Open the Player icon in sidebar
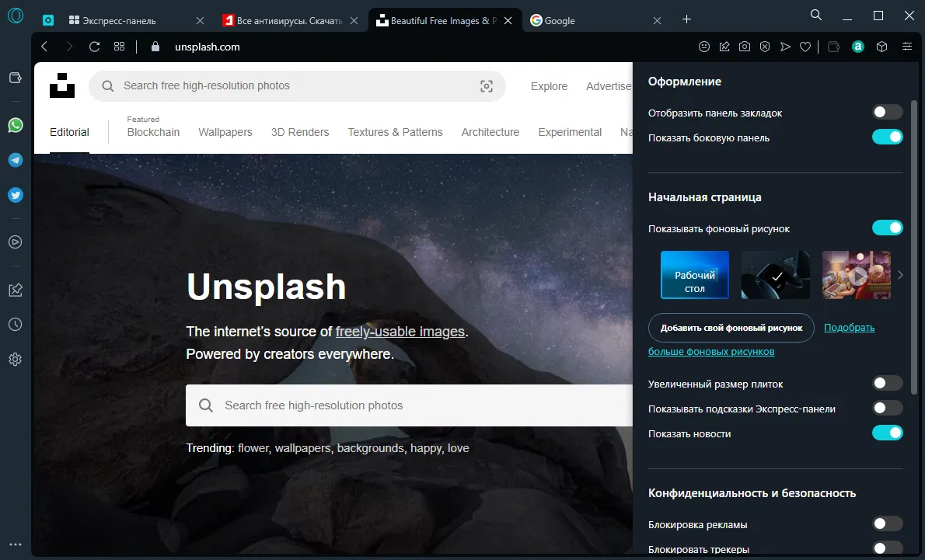The height and width of the screenshot is (560, 925). (x=16, y=242)
